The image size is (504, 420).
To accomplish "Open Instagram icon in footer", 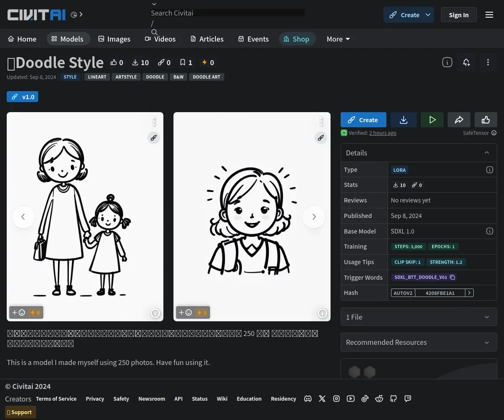I will [336, 399].
